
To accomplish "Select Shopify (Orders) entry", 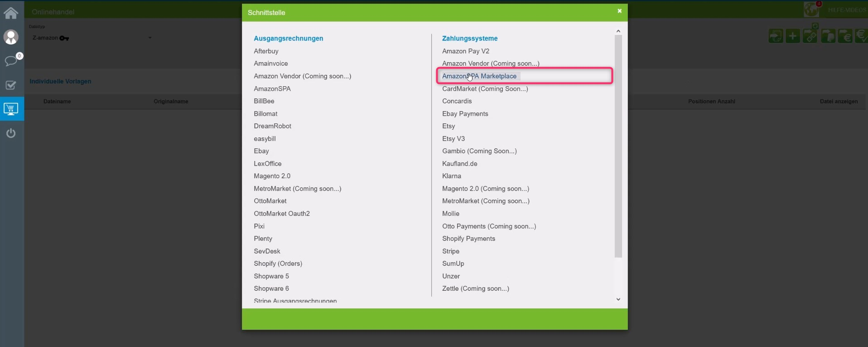I will 278,264.
